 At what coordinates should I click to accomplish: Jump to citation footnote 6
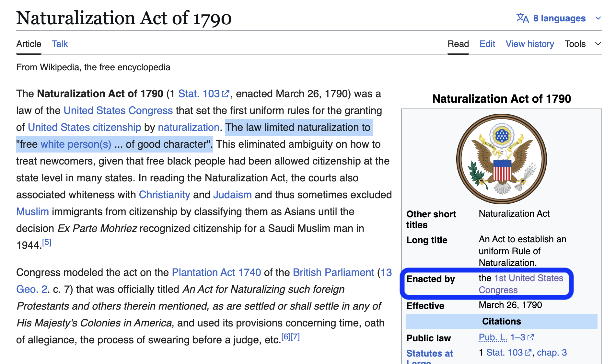click(x=286, y=337)
